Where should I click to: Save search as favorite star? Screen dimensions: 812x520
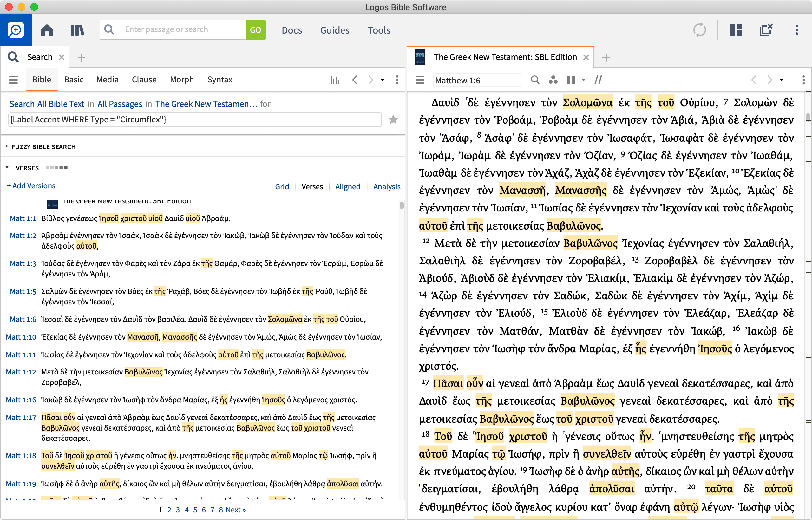point(393,120)
